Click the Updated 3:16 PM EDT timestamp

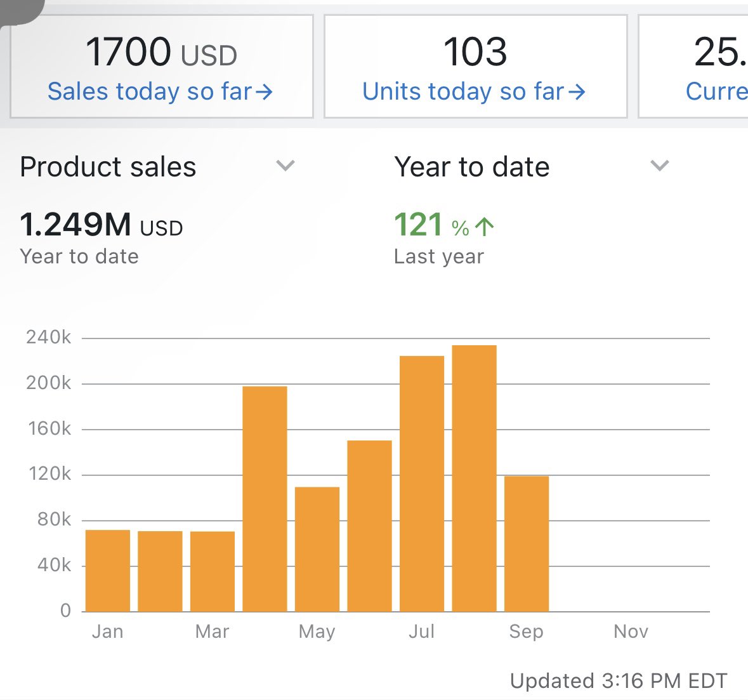tap(619, 681)
